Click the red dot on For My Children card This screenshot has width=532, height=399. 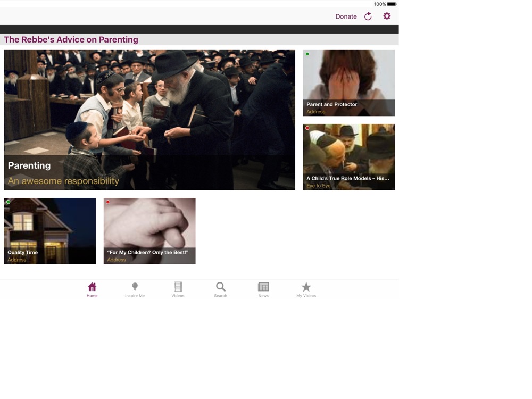[x=108, y=202]
